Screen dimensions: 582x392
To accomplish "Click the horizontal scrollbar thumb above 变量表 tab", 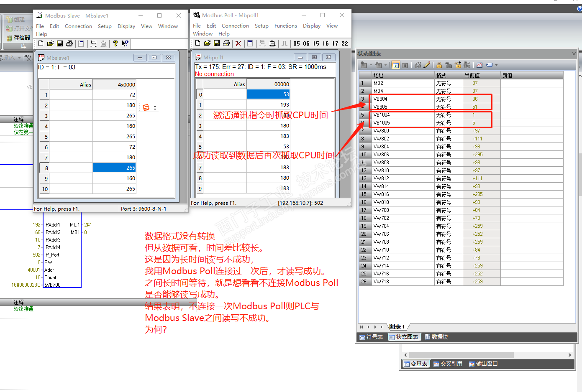I will coord(461,355).
